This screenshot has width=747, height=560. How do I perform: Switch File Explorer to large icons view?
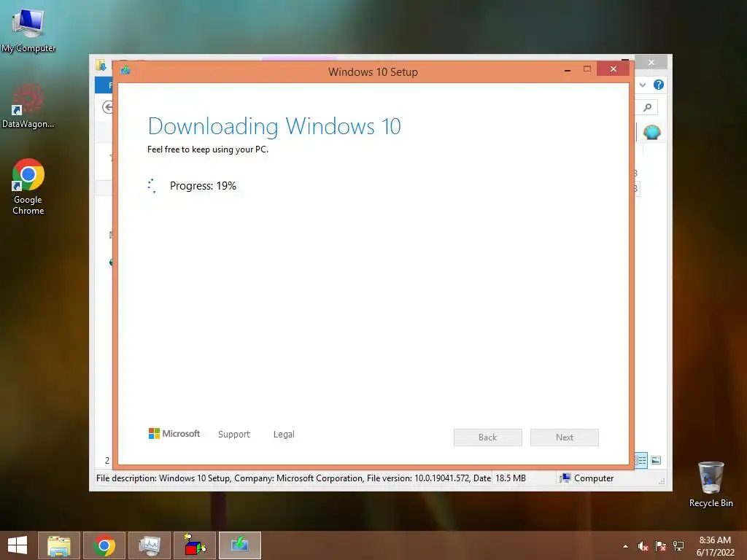[656, 460]
